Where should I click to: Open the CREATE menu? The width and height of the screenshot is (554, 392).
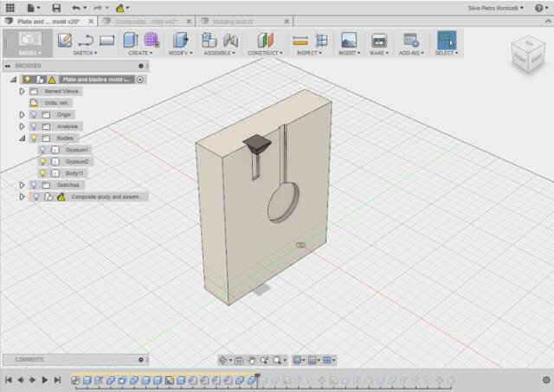[x=140, y=53]
